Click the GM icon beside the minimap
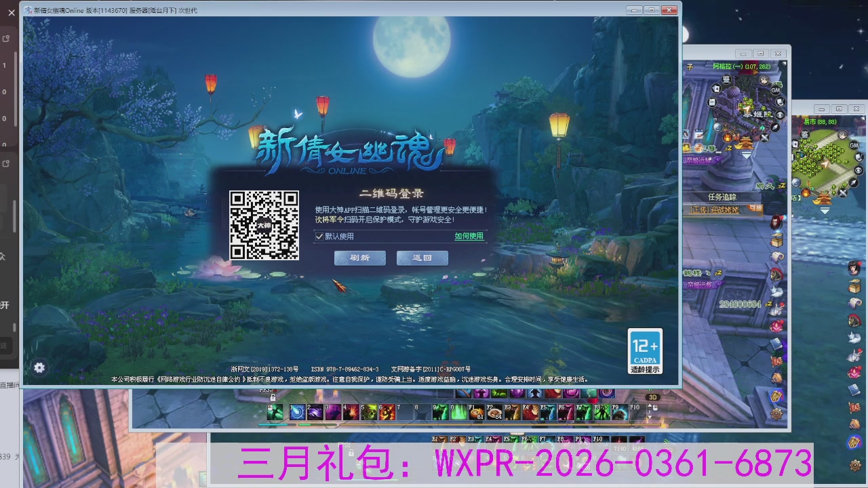The width and height of the screenshot is (868, 488). [774, 89]
